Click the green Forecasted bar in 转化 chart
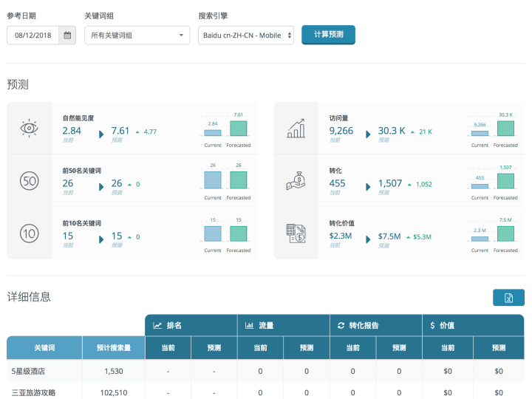 [x=505, y=181]
